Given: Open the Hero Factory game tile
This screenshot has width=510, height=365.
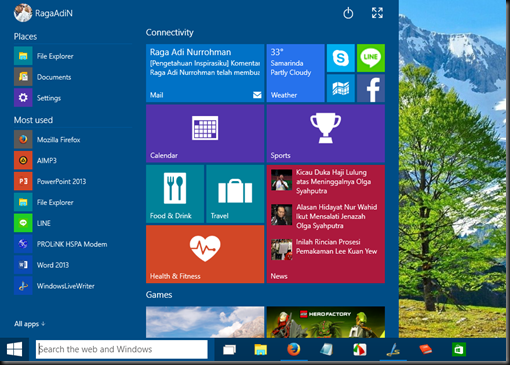Looking at the screenshot, I should [x=326, y=322].
